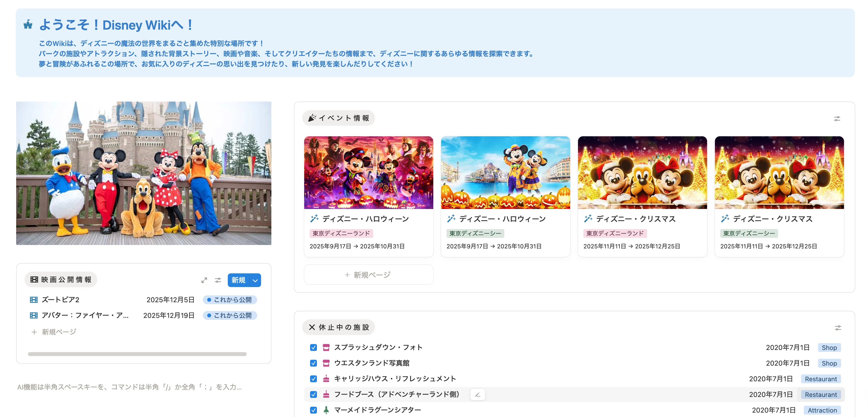Uncheck ウエスタンランド写真館 checkbox
Viewport: 868px width, 417px height.
[x=313, y=363]
